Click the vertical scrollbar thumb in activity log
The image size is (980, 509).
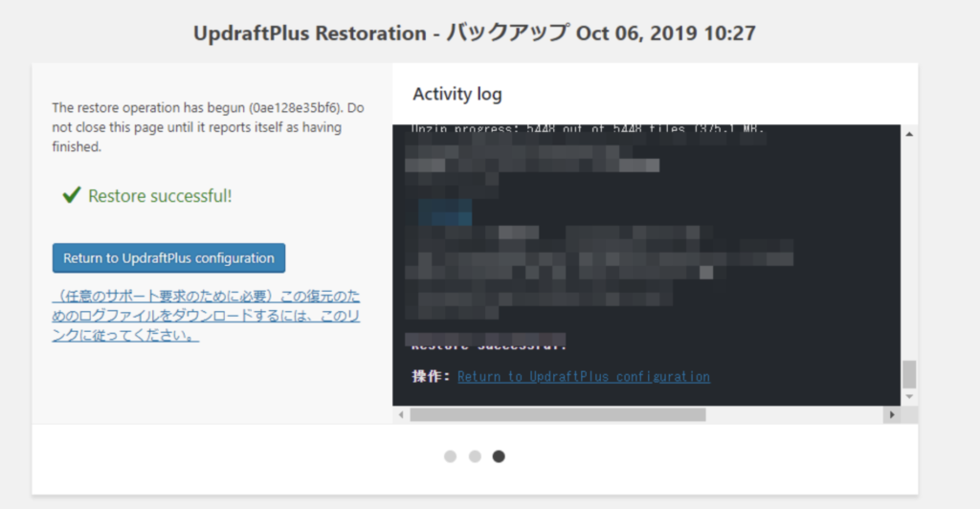[909, 374]
